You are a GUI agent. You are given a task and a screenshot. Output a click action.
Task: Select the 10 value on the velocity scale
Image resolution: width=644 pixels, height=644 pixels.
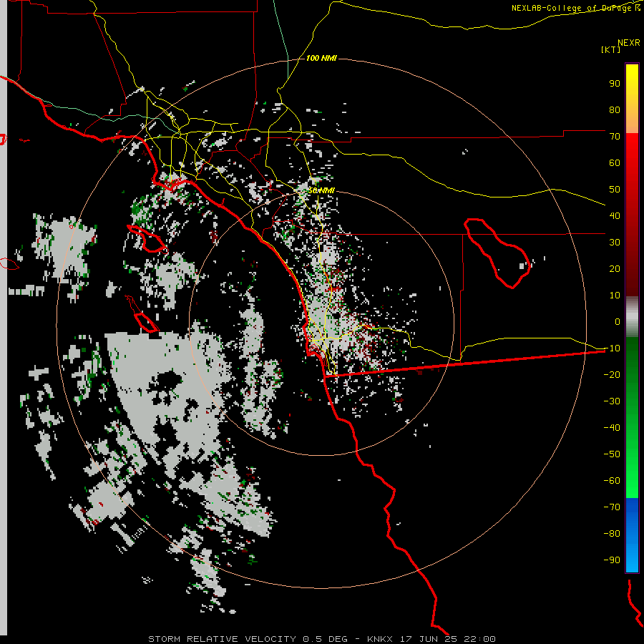point(615,296)
